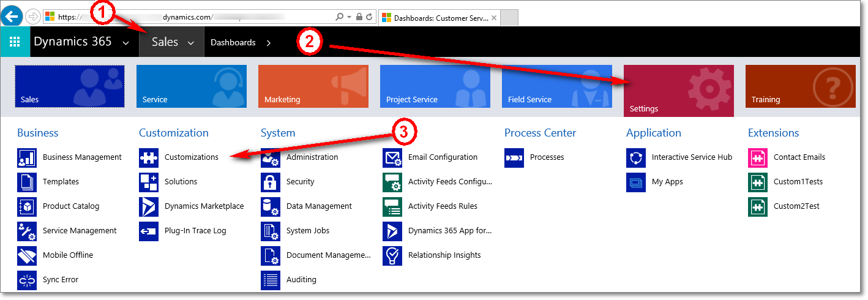Viewport: 868px width, 300px height.
Task: Click the Templates icon
Action: tap(27, 182)
